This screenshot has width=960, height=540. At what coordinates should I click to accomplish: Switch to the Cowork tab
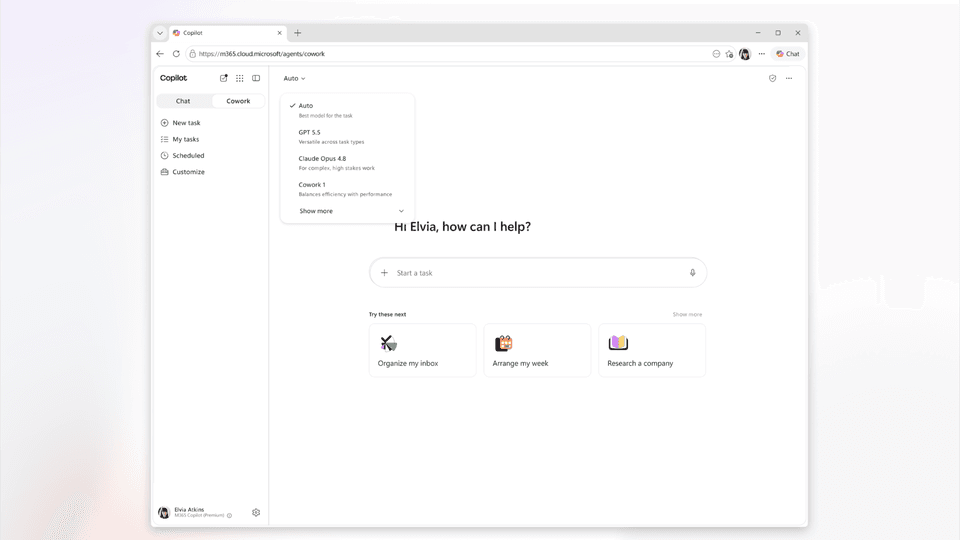(x=238, y=101)
